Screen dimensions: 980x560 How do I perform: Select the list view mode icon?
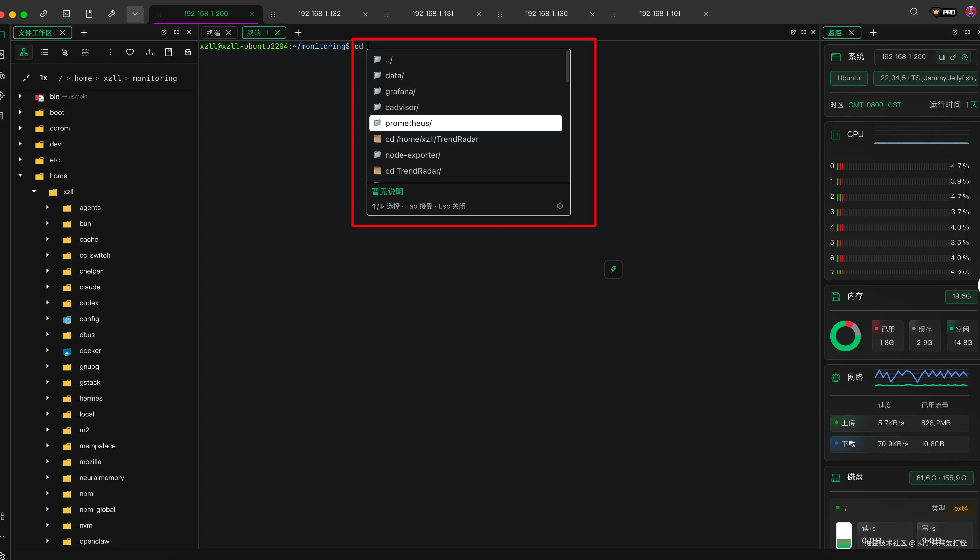tap(44, 52)
